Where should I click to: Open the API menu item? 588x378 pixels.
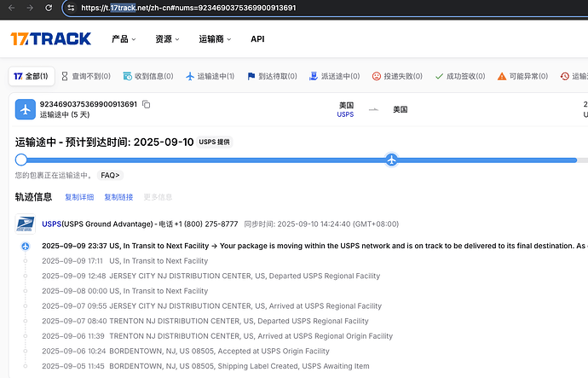click(x=257, y=39)
